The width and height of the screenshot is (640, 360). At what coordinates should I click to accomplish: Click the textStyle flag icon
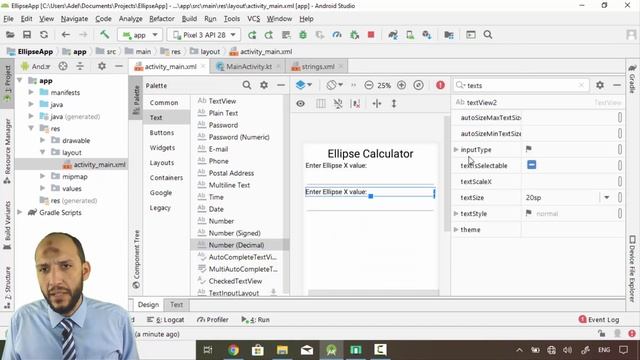coord(529,213)
